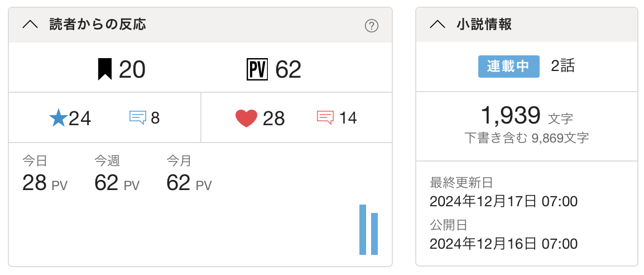Click the 最終更新日 date value
The image size is (644, 275).
503,201
